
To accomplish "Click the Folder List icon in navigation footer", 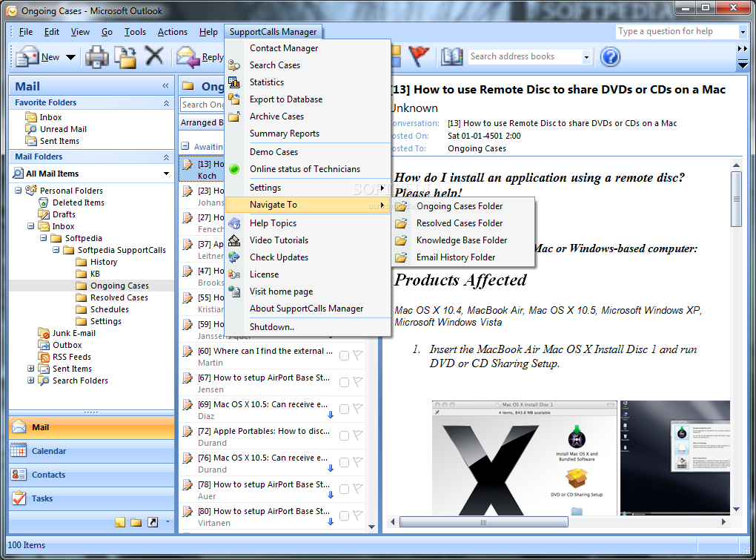I will pyautogui.click(x=136, y=522).
